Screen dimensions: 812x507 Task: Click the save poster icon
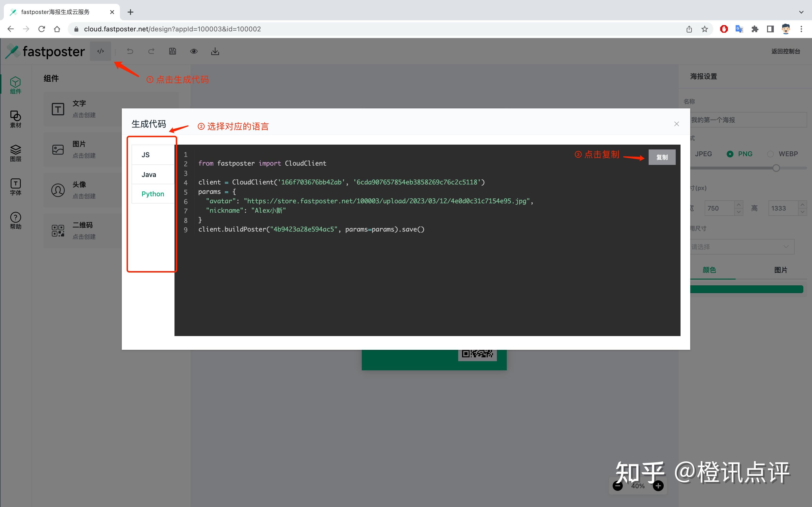tap(173, 51)
